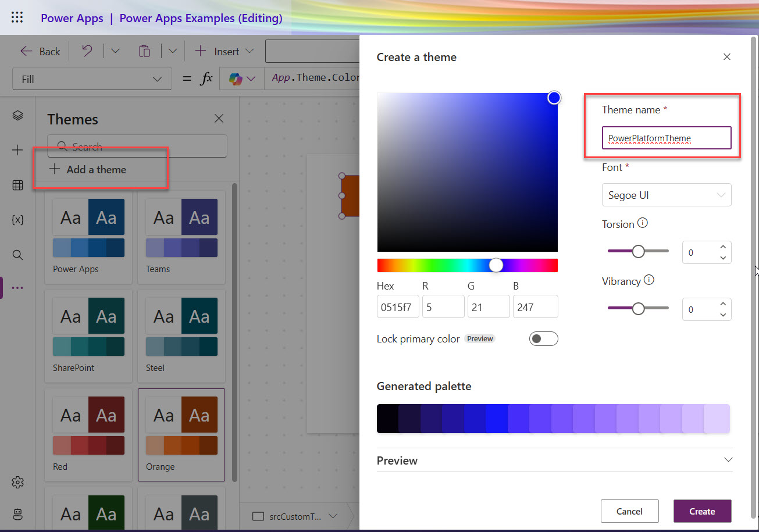
Task: Click the Torsion slider handle
Action: point(638,251)
